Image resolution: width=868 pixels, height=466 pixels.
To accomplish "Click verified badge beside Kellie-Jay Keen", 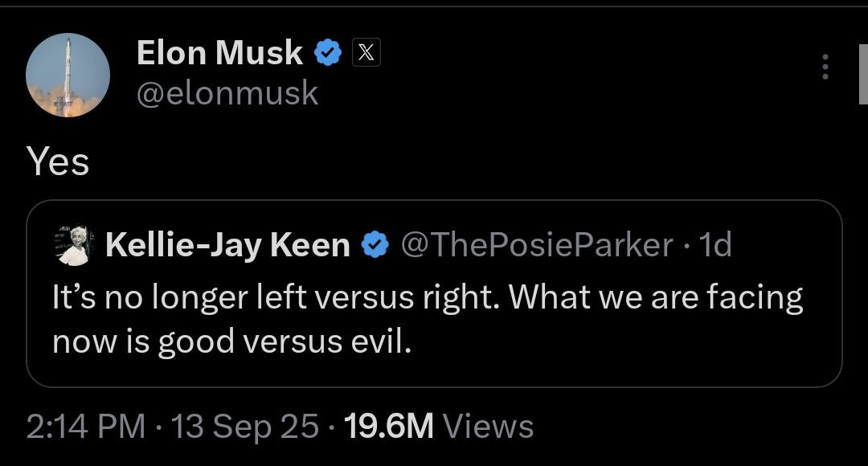I will click(x=375, y=245).
